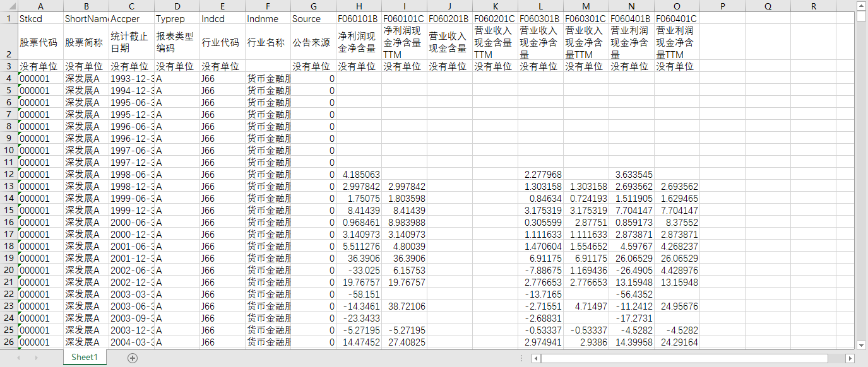Click the horizontal scrollbar right arrow
Viewport: 868px width, 367px height.
click(x=850, y=358)
